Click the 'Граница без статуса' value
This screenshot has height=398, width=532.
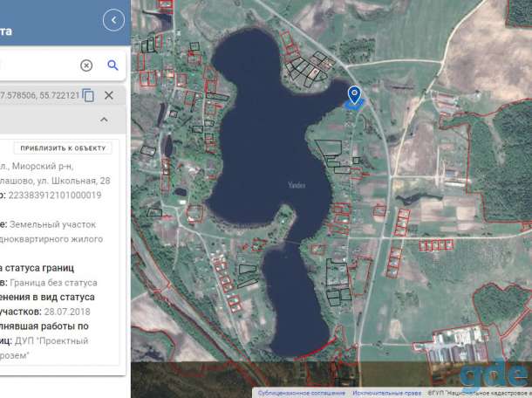coord(53,283)
